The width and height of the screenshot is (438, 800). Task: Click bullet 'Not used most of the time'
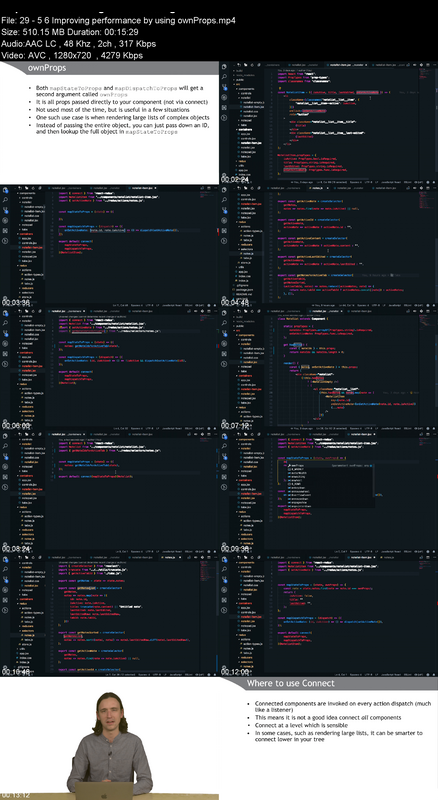tap(112, 110)
